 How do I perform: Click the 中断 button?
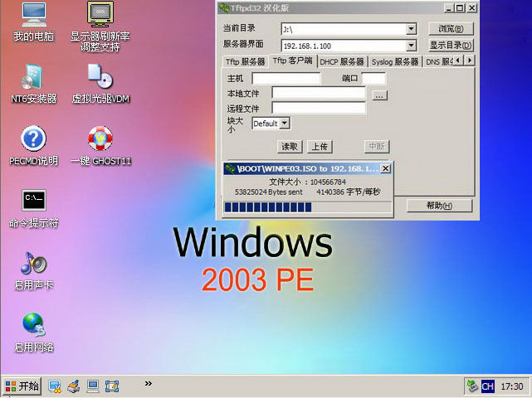coord(377,147)
